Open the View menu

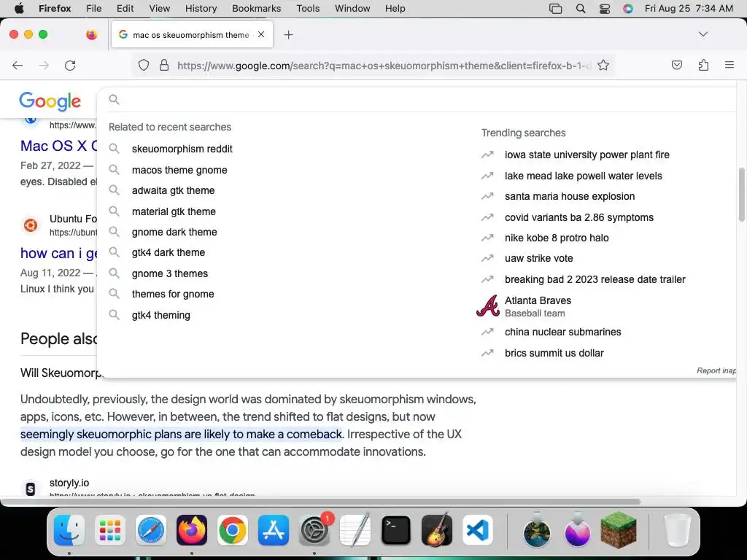click(159, 9)
